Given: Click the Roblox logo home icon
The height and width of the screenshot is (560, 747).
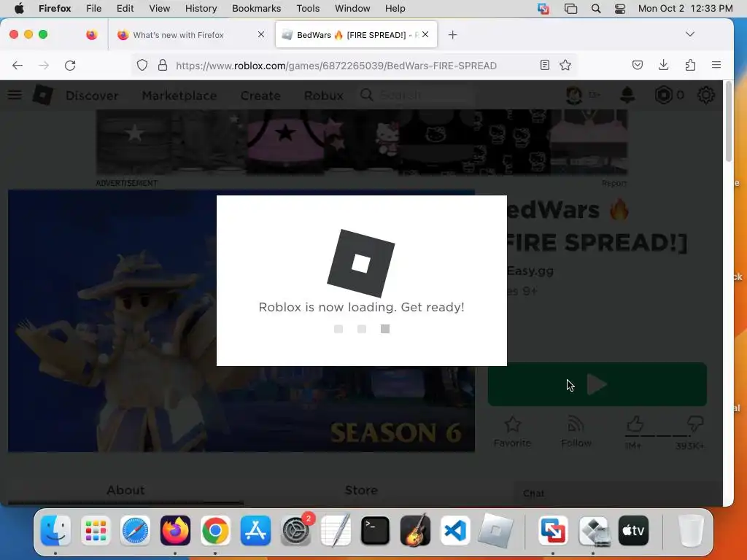Looking at the screenshot, I should tap(42, 95).
